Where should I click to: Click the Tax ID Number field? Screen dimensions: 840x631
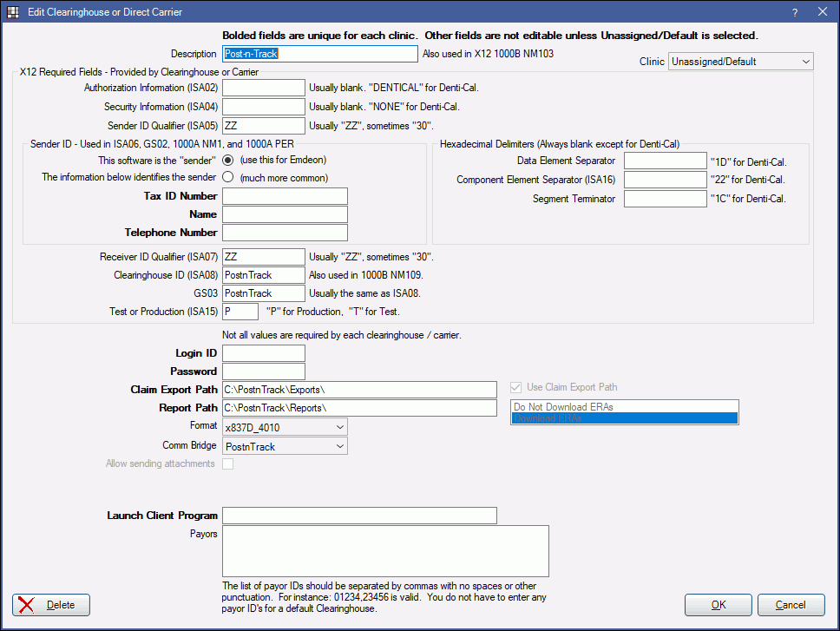tap(285, 196)
